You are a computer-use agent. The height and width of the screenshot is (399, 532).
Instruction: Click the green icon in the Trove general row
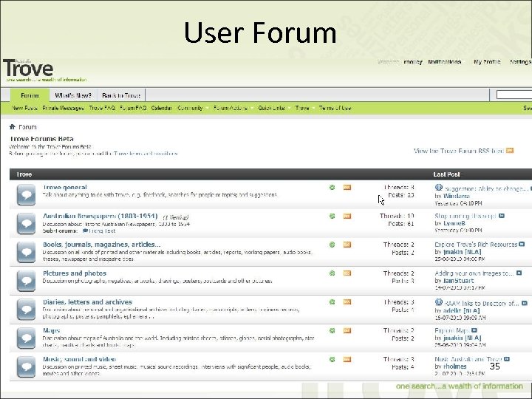pyautogui.click(x=332, y=187)
